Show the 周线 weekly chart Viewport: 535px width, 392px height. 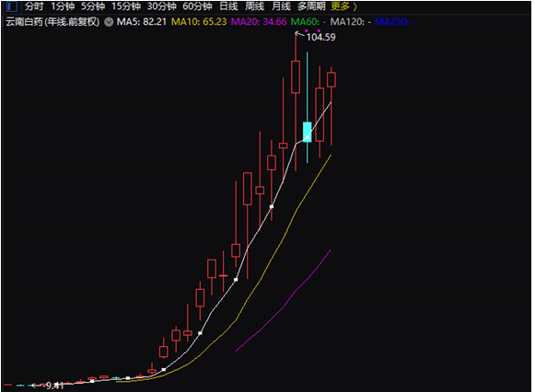pos(255,6)
